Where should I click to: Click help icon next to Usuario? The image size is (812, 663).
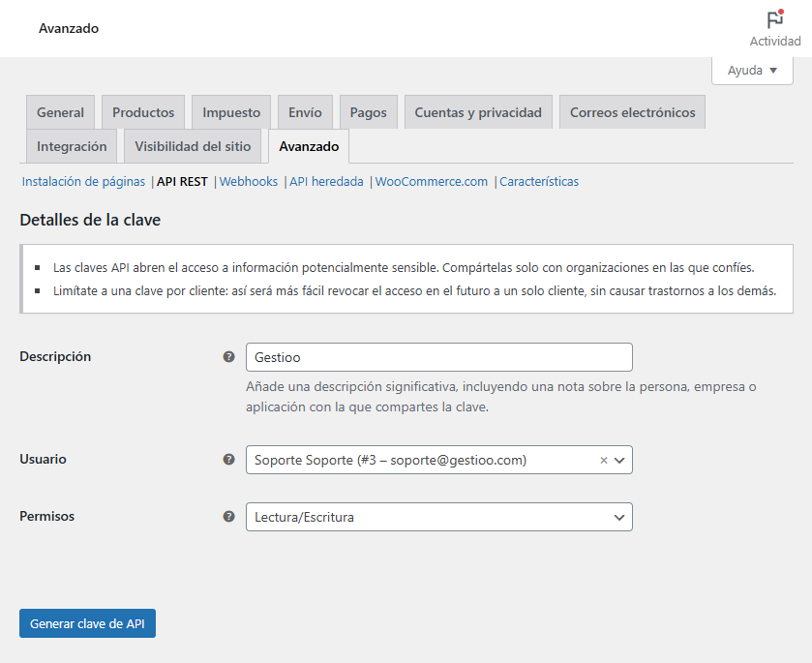click(228, 460)
